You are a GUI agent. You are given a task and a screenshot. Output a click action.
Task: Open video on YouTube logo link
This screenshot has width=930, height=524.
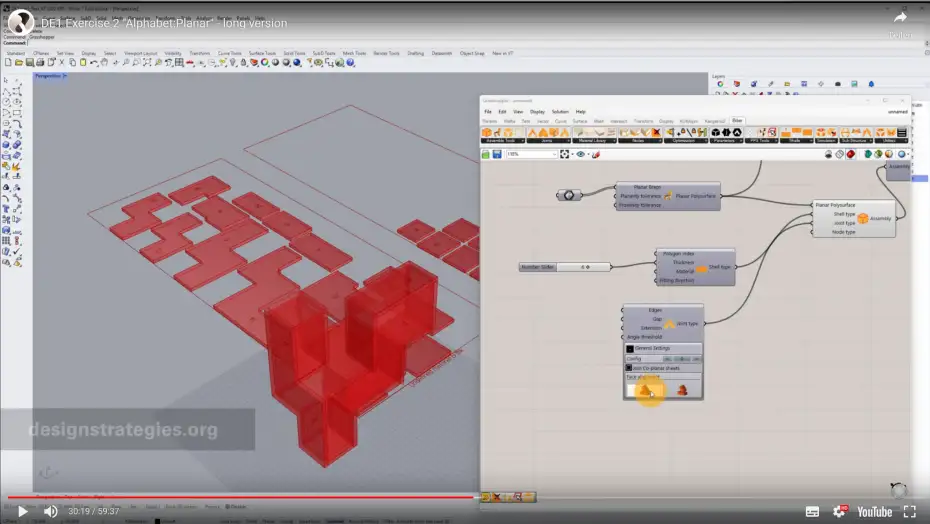pos(874,512)
